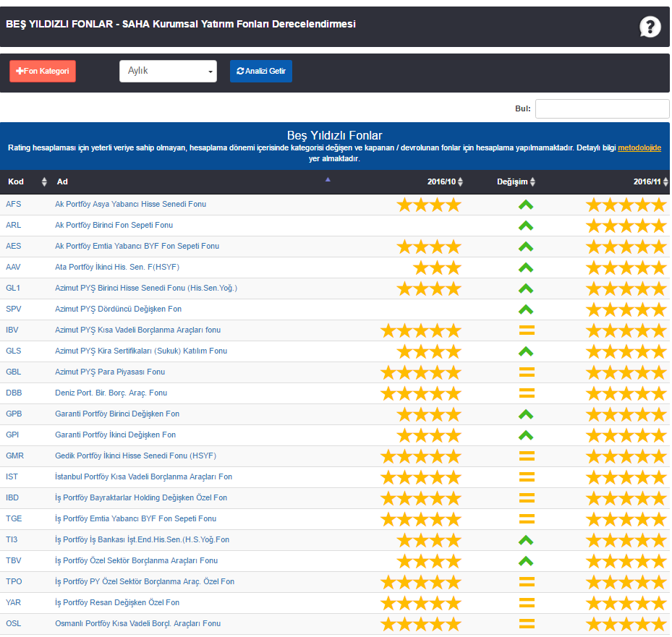Open Azimut PYŞ Kira Sertifikaları Katılım Fonu
The image size is (672, 637).
(140, 351)
